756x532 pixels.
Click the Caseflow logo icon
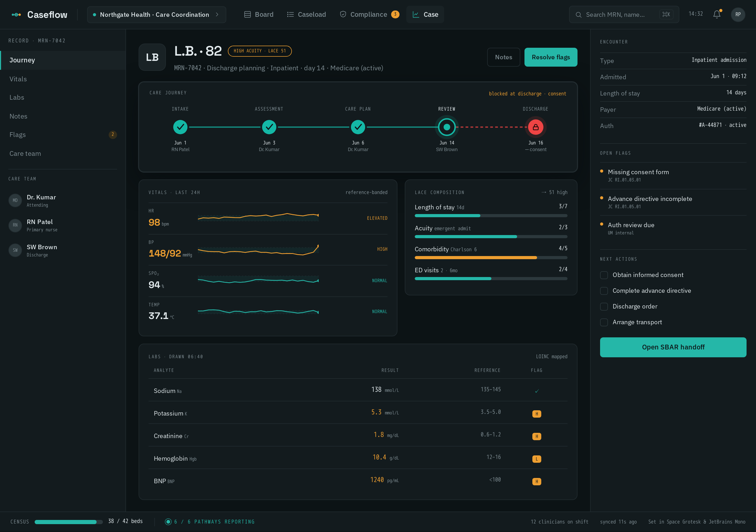[x=16, y=14]
